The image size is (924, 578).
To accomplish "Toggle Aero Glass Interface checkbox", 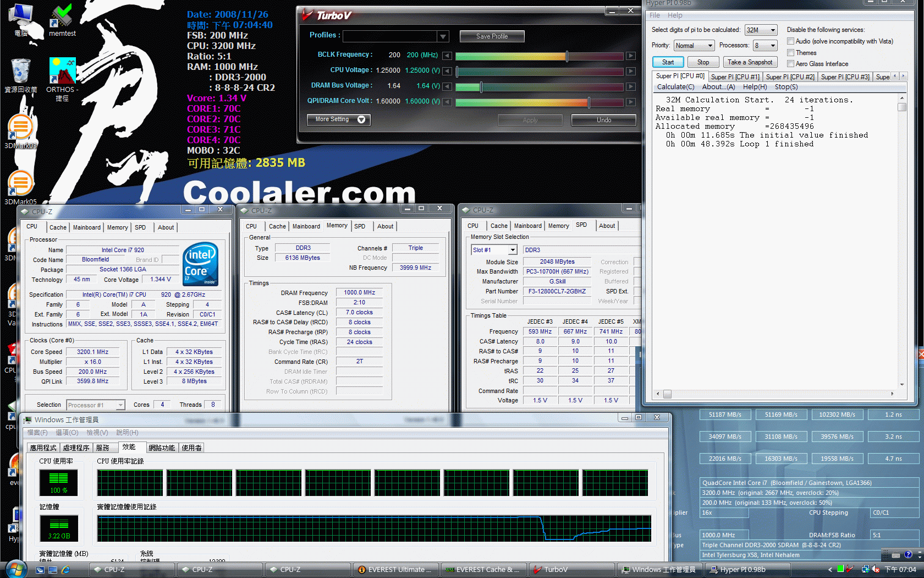I will coord(790,64).
